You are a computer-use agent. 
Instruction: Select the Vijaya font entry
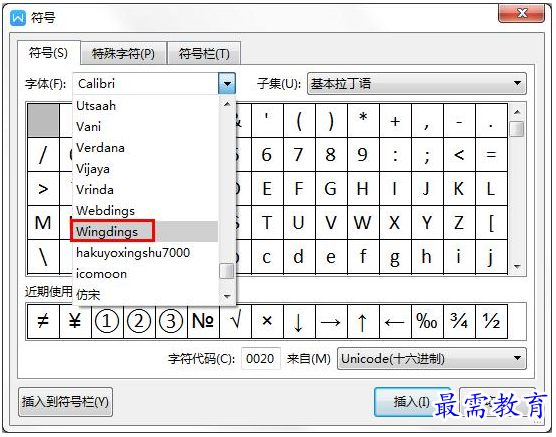[x=145, y=168]
